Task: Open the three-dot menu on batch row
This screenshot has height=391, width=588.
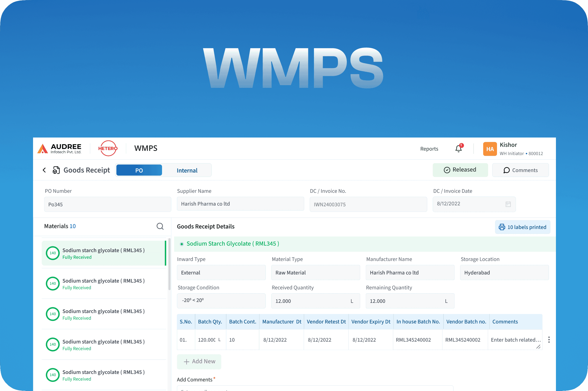Action: 549,340
